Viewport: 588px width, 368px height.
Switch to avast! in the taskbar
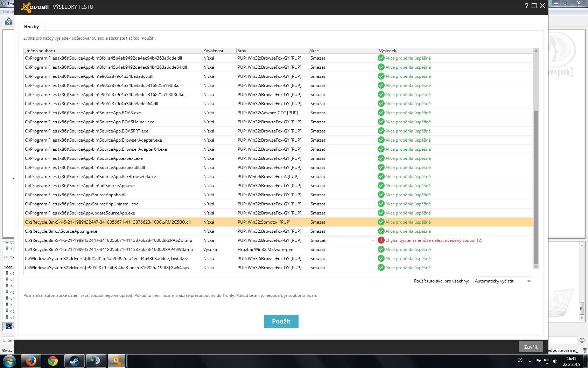[116, 361]
